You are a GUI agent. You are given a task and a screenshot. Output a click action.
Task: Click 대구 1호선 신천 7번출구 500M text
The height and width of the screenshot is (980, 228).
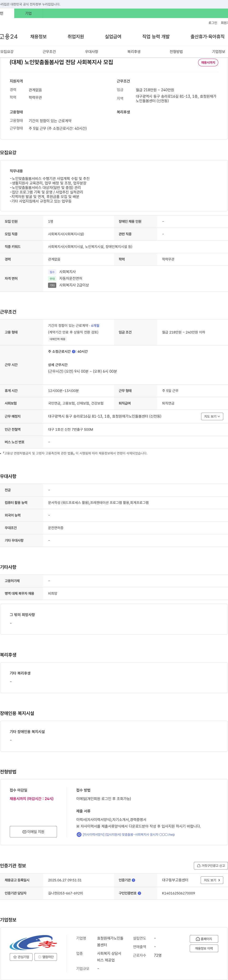click(70, 430)
